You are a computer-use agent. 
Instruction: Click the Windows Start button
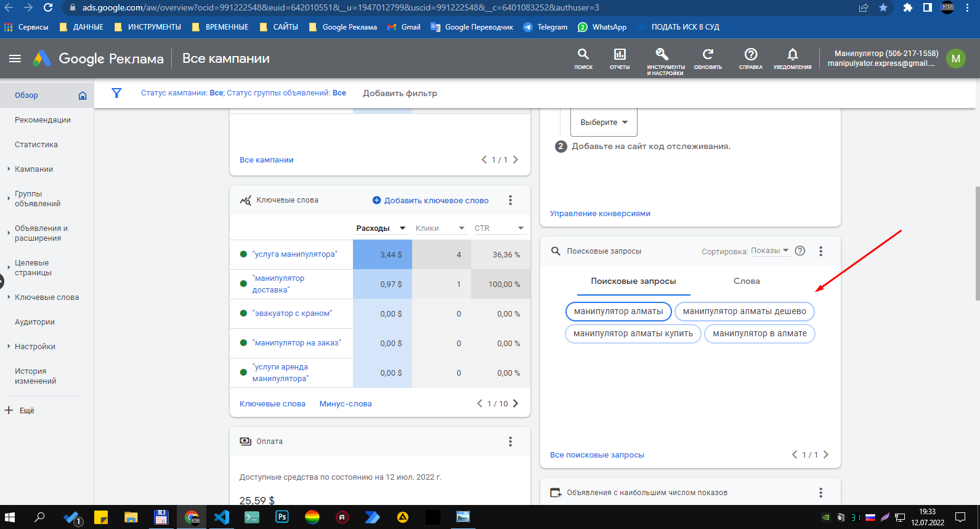(x=10, y=517)
